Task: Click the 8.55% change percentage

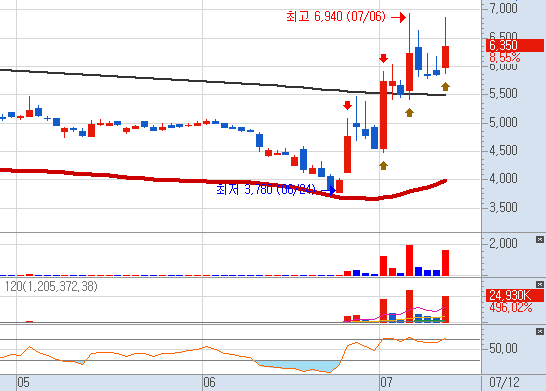Action: pyautogui.click(x=505, y=57)
